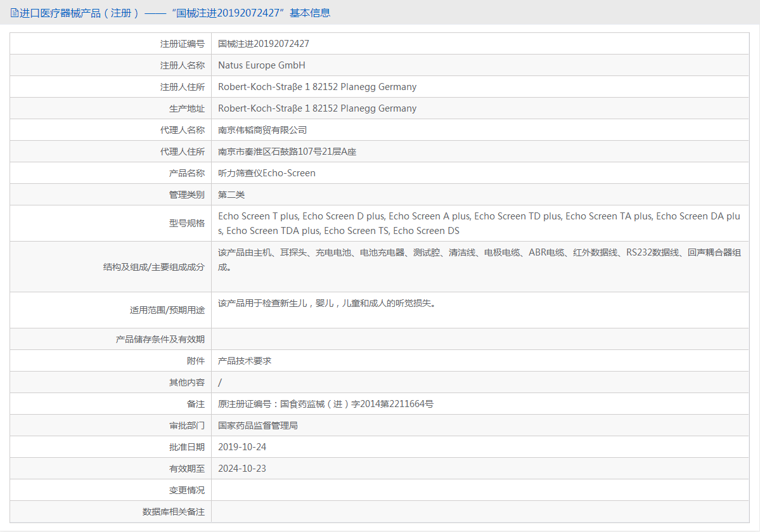Click the 生产地址 address value
The width and height of the screenshot is (760, 532).
317,108
